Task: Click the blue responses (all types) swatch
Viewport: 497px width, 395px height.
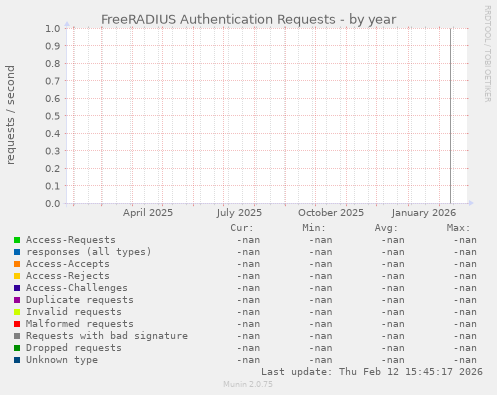Action: coord(17,252)
